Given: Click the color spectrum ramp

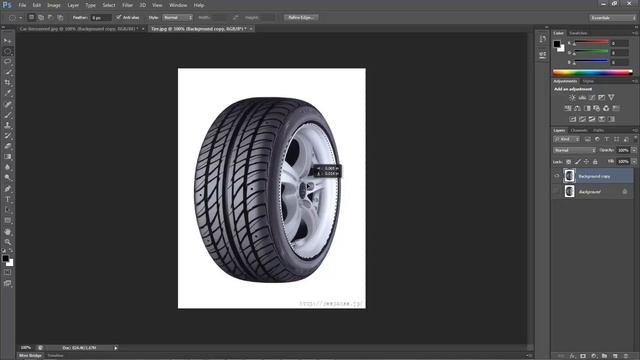Looking at the screenshot, I should click(593, 73).
